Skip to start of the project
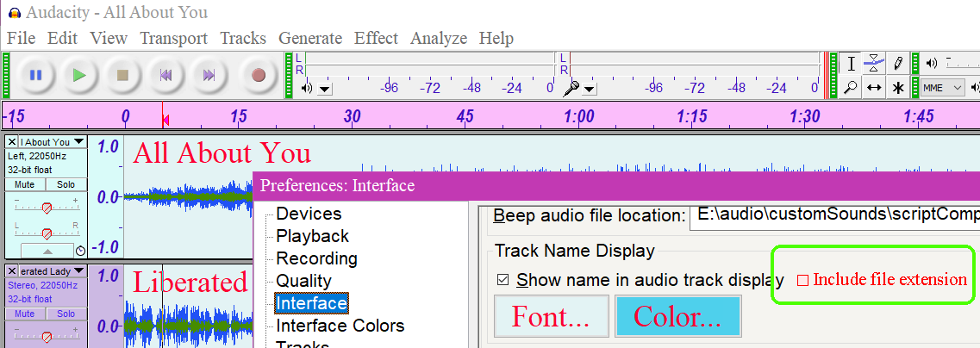 [x=165, y=76]
